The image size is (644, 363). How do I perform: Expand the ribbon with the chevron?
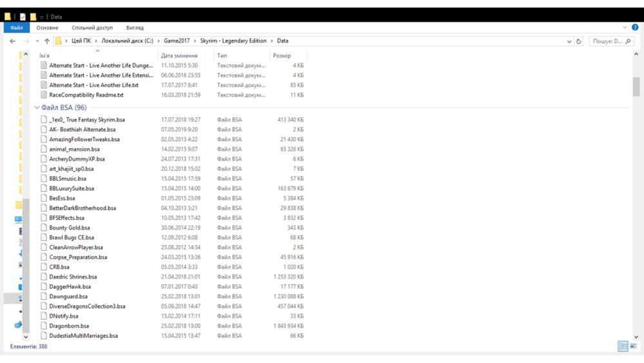tap(625, 28)
